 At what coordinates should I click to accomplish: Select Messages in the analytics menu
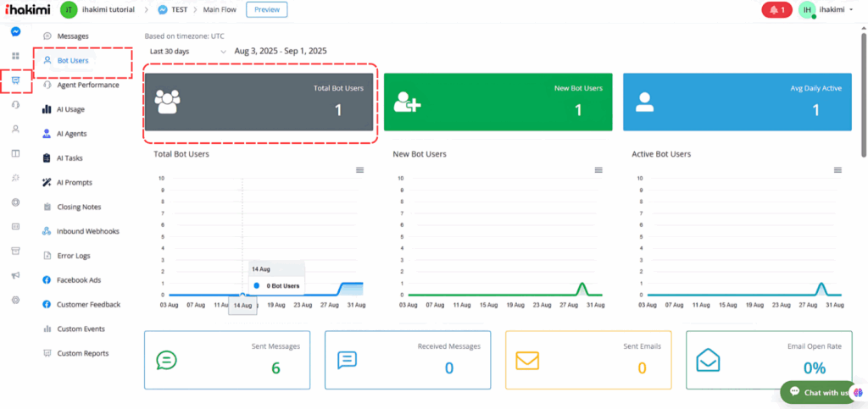point(72,36)
